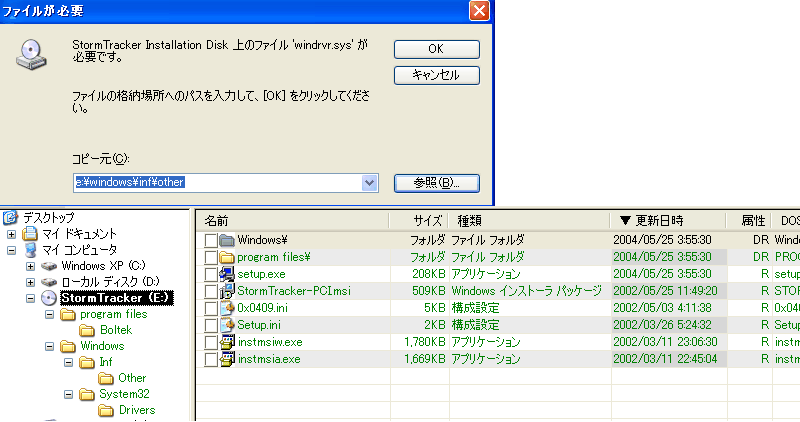Select the Other folder label
The height and width of the screenshot is (422, 800).
(132, 378)
